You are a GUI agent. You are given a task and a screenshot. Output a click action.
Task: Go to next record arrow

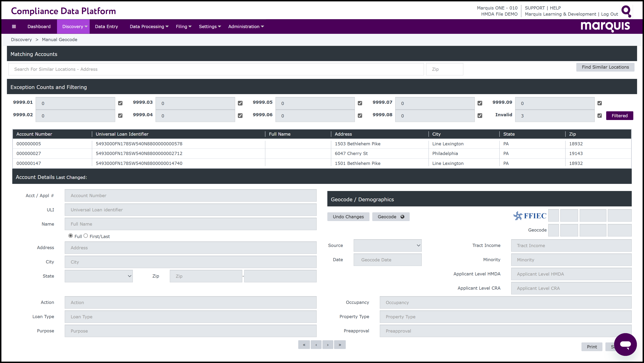[328, 345]
